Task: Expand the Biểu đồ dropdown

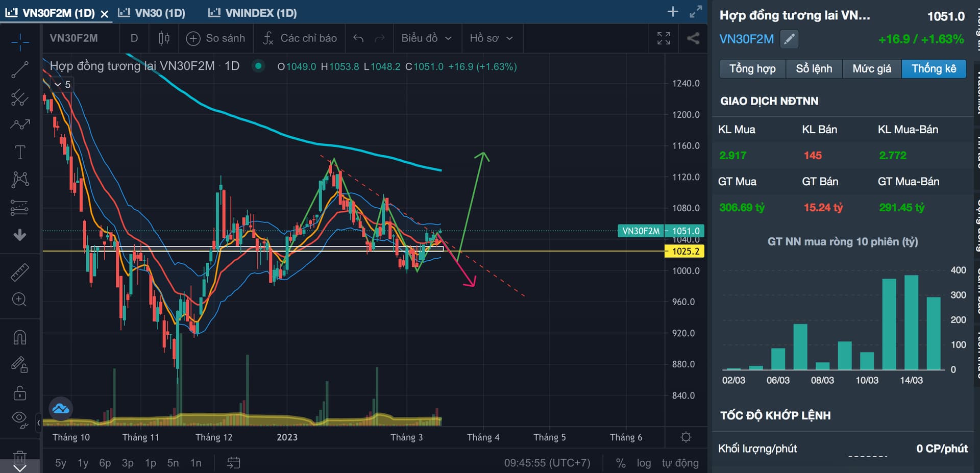Action: tap(426, 38)
